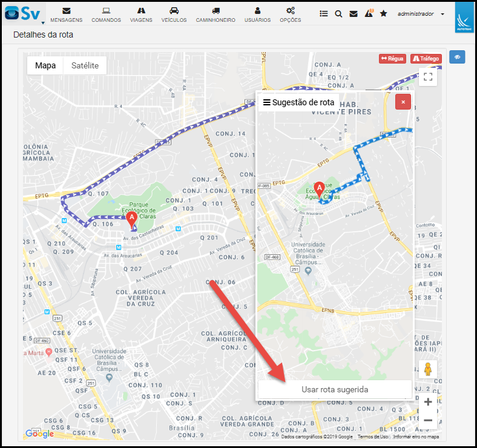The height and width of the screenshot is (448, 477).
Task: Open the Opções gears menu
Action: [290, 15]
